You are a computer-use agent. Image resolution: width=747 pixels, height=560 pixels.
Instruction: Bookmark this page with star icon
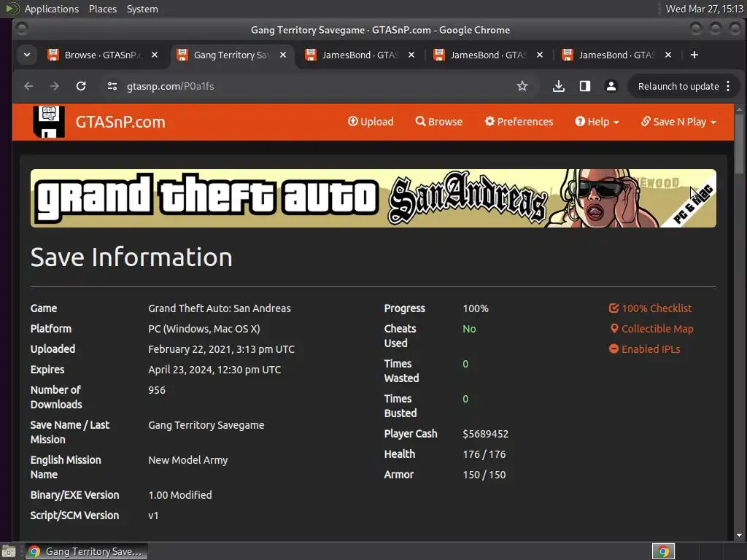pos(522,86)
